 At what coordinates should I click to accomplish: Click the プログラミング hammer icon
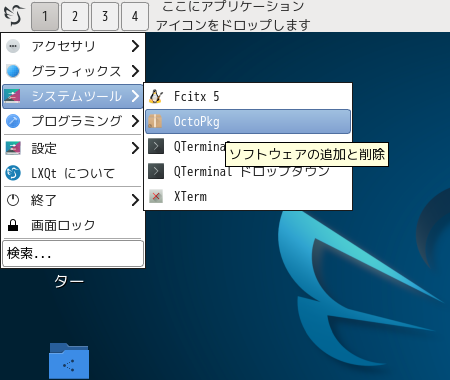point(13,121)
